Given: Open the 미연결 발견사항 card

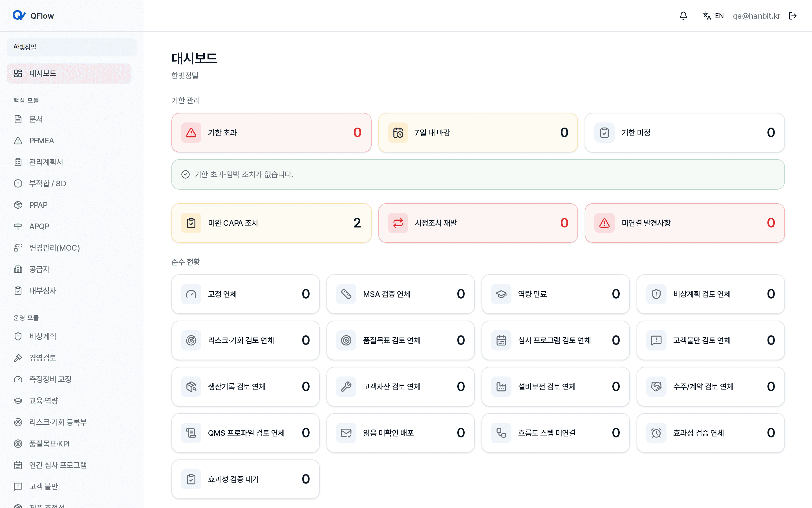Looking at the screenshot, I should (685, 223).
